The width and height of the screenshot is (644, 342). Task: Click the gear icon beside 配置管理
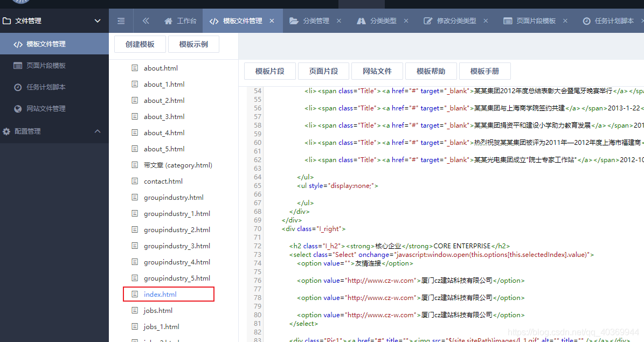tap(6, 131)
